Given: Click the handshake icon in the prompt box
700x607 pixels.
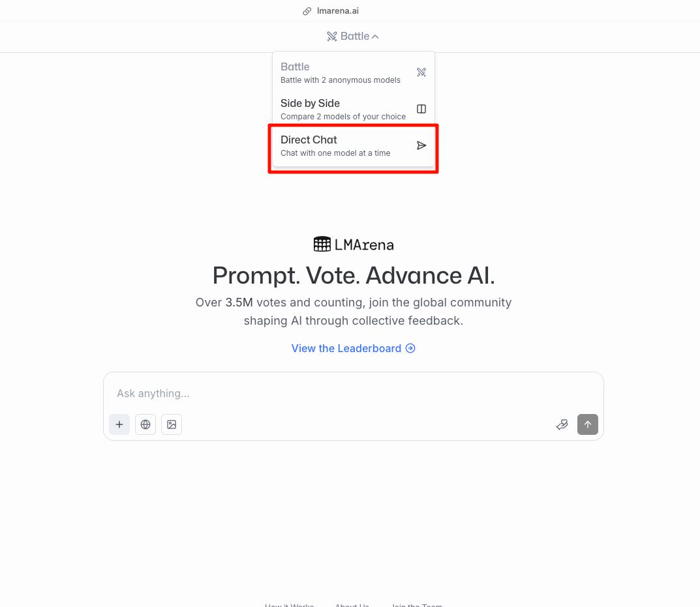Looking at the screenshot, I should pyautogui.click(x=562, y=424).
